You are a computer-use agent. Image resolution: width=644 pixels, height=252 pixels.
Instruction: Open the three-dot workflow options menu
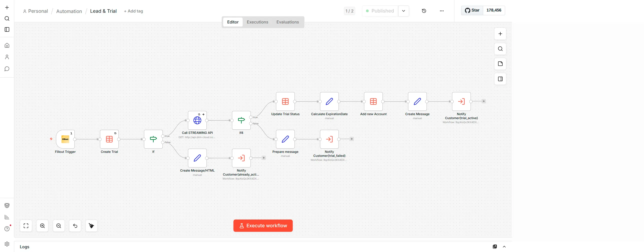click(442, 11)
